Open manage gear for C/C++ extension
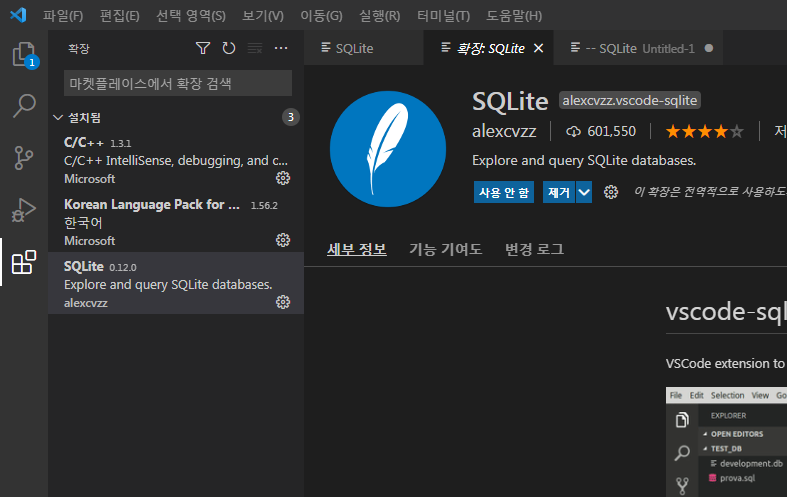 click(x=283, y=178)
